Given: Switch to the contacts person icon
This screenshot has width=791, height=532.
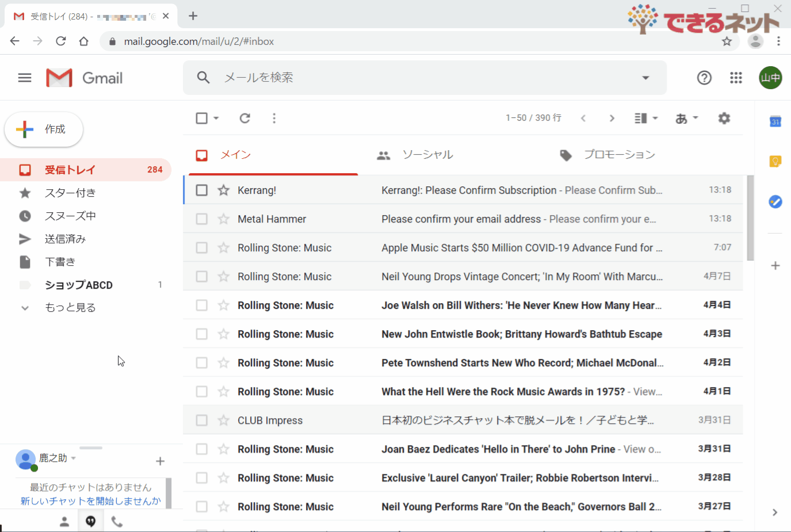Looking at the screenshot, I should click(64, 522).
